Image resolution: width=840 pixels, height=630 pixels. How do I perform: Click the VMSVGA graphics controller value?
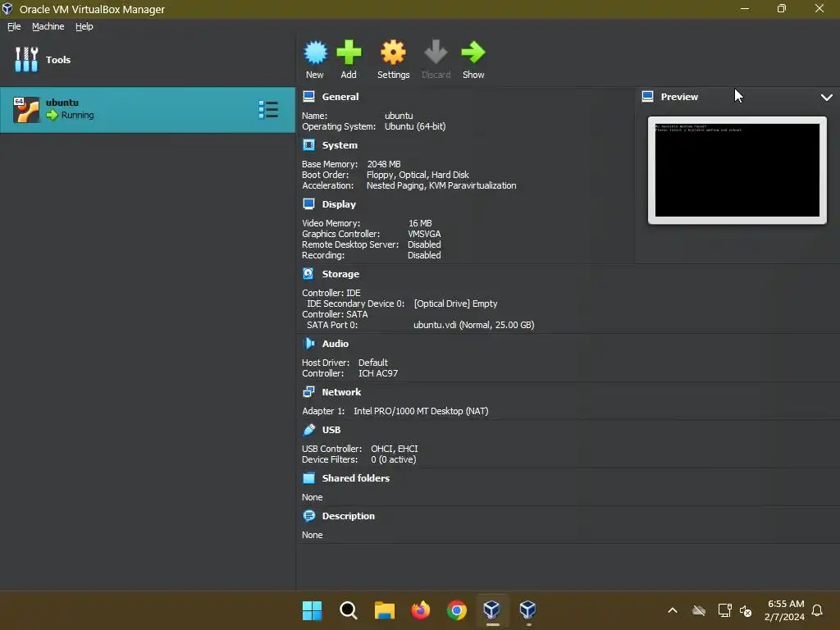pos(424,234)
